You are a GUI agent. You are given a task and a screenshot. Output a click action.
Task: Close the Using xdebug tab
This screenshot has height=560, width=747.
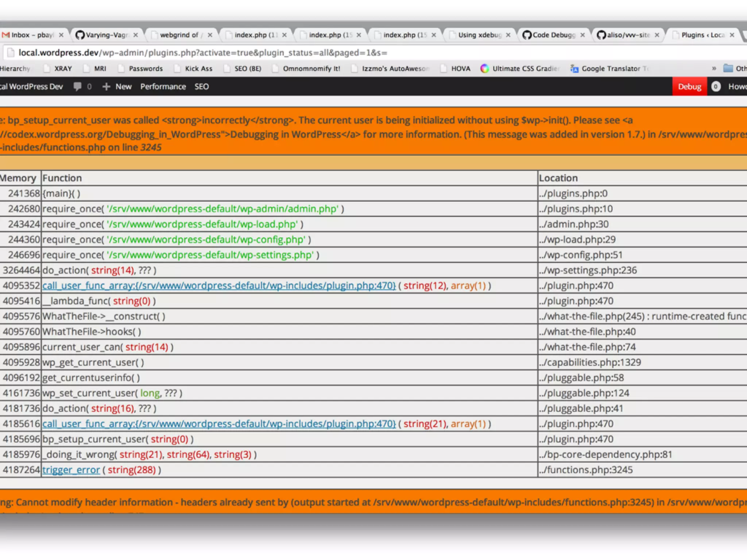pos(508,35)
